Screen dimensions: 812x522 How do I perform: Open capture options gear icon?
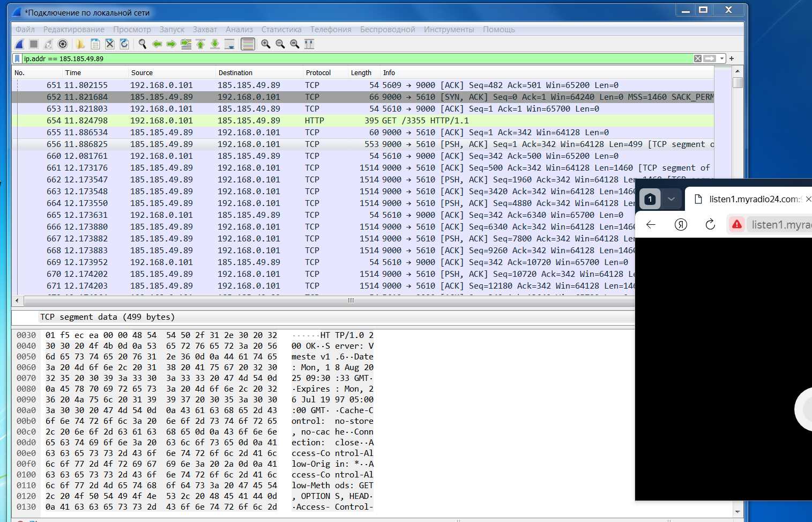pyautogui.click(x=63, y=44)
